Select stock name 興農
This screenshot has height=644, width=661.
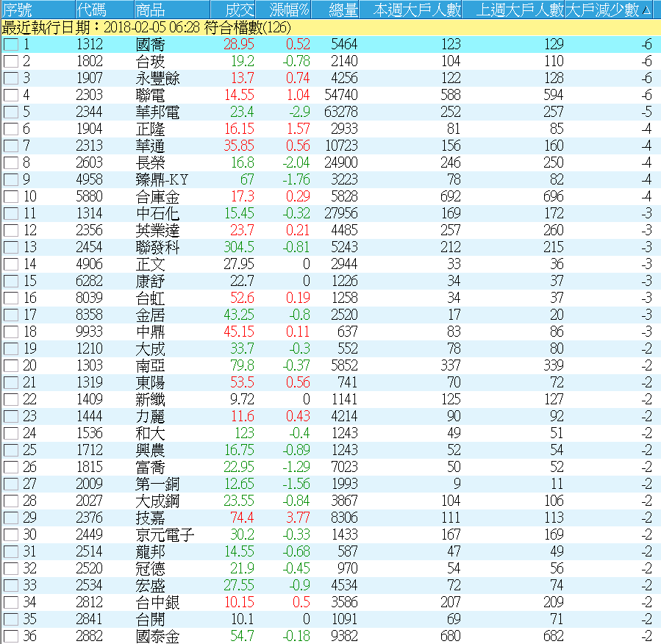tap(151, 450)
